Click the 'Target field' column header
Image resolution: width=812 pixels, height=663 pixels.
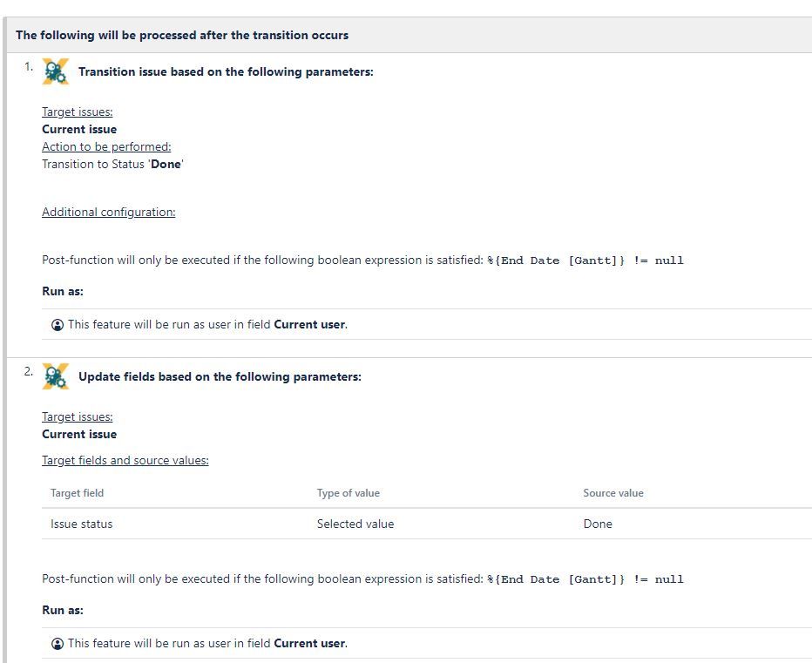(78, 493)
